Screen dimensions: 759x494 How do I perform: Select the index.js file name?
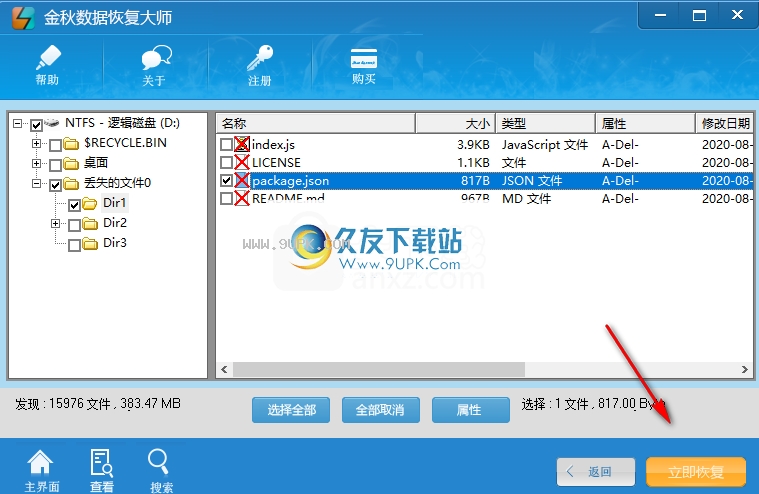(x=273, y=145)
